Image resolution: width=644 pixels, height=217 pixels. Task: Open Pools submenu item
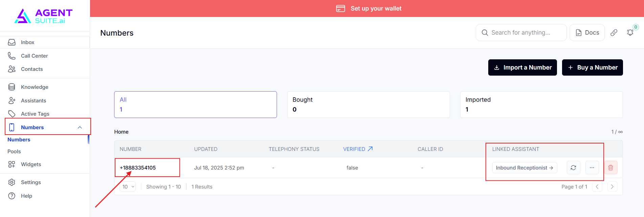14,152
